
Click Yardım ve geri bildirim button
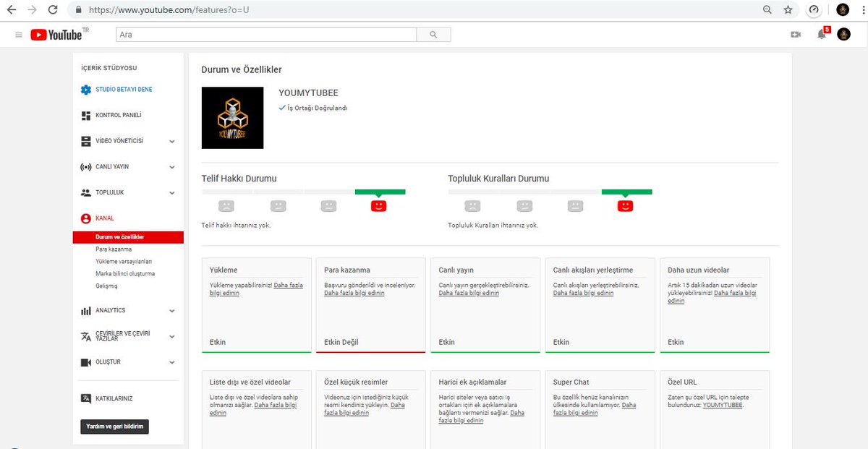[x=114, y=427]
